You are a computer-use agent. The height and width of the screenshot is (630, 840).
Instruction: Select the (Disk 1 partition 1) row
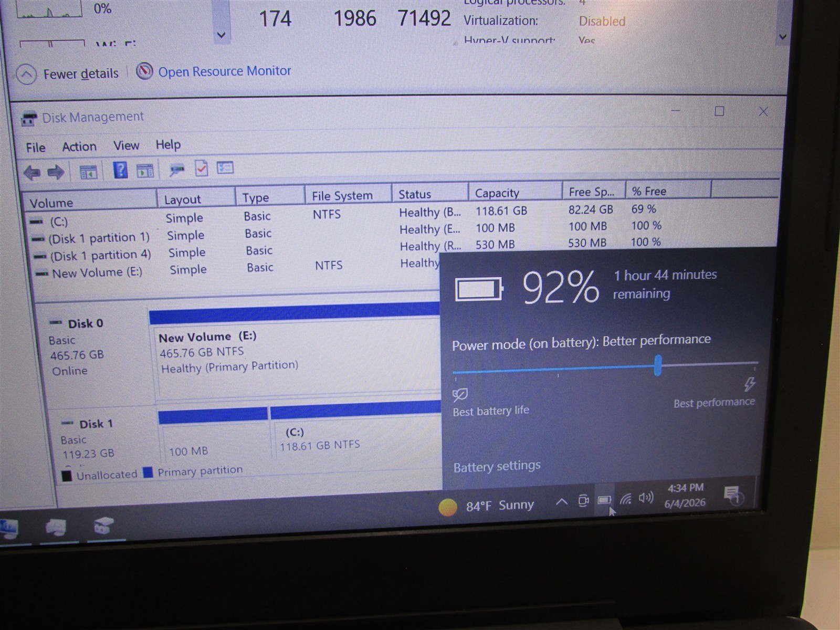pos(348,233)
